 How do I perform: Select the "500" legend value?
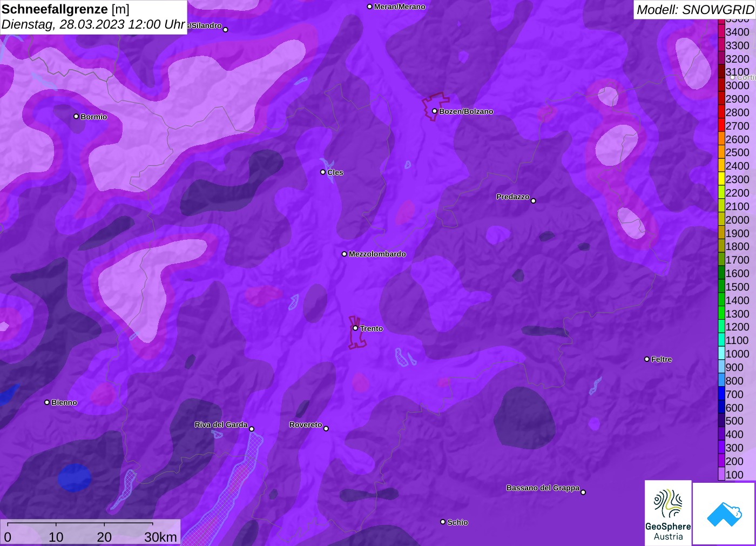coord(734,421)
